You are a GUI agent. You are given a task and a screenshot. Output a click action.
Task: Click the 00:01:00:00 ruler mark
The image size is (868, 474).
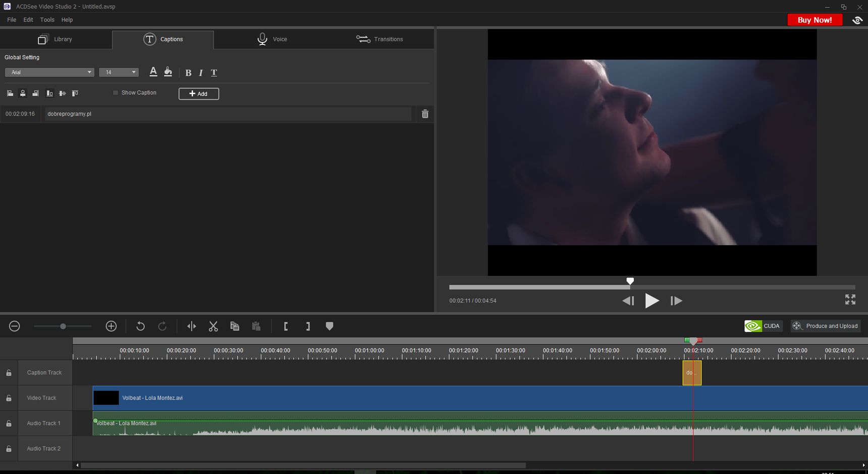point(369,350)
